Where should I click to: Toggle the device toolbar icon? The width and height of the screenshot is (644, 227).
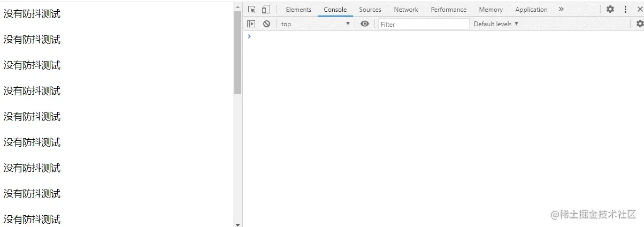266,9
